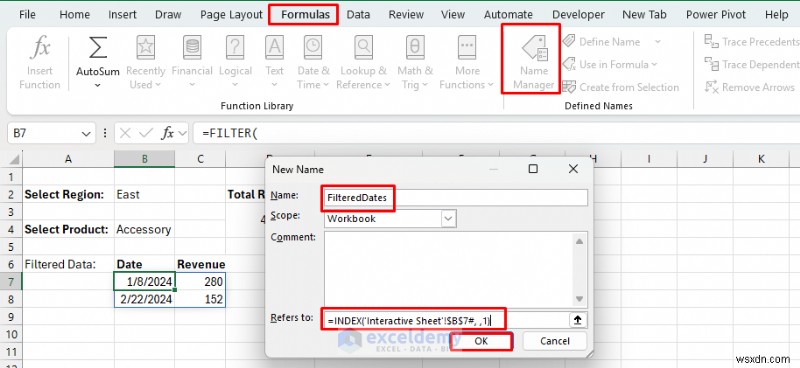Screen dimensions: 800x368
Task: Open Logical functions icon
Action: [x=235, y=48]
